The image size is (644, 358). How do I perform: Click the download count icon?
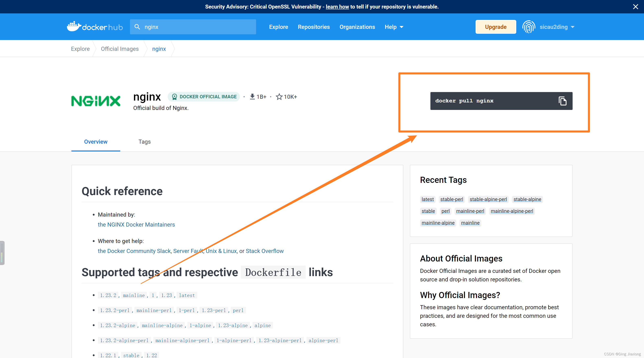click(x=252, y=97)
